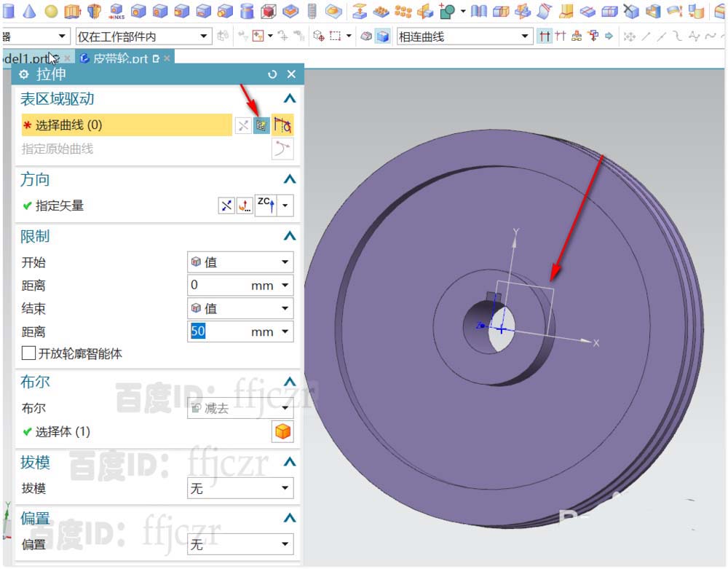Switch to the 皮带轮.prt tab
The image size is (728, 569).
coord(121,58)
